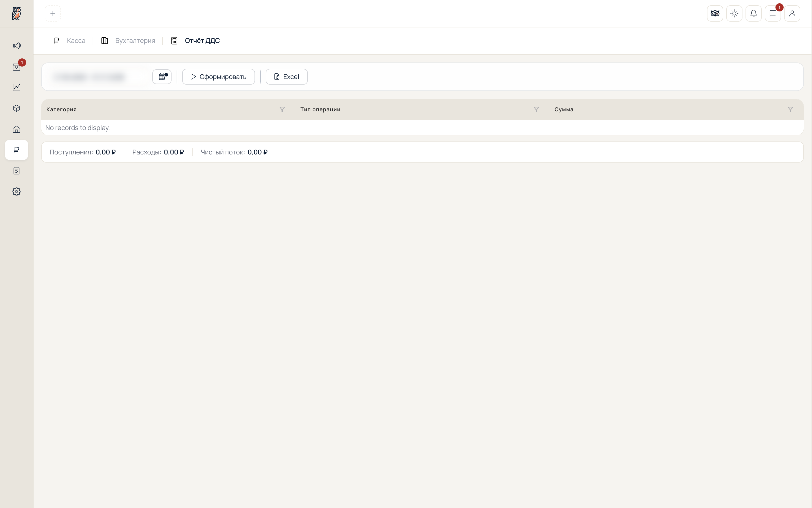Image resolution: width=812 pixels, height=508 pixels.
Task: Sort by Категория column header
Action: tap(61, 109)
